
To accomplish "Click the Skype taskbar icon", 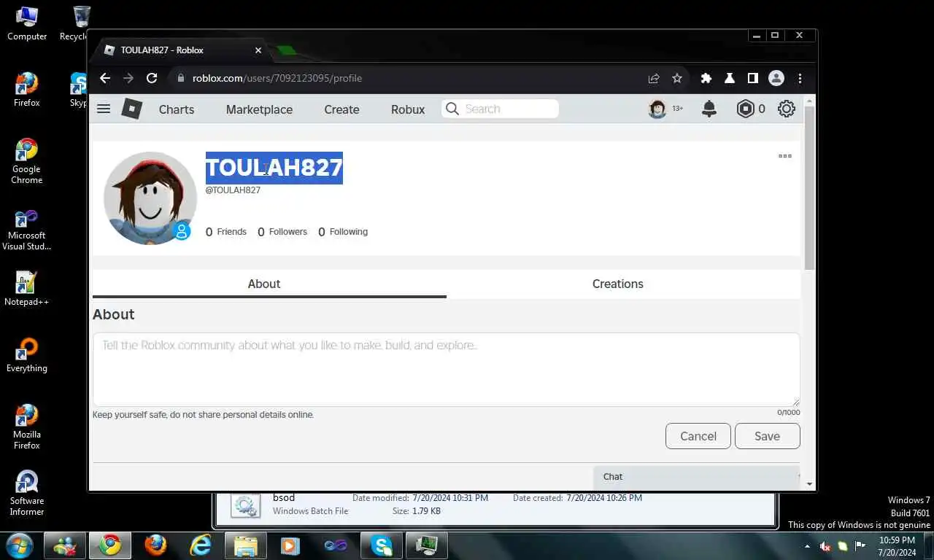I will click(382, 545).
